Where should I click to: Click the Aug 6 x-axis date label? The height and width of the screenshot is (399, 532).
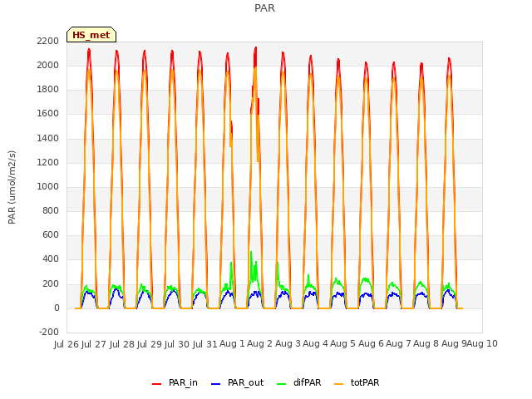371,343
